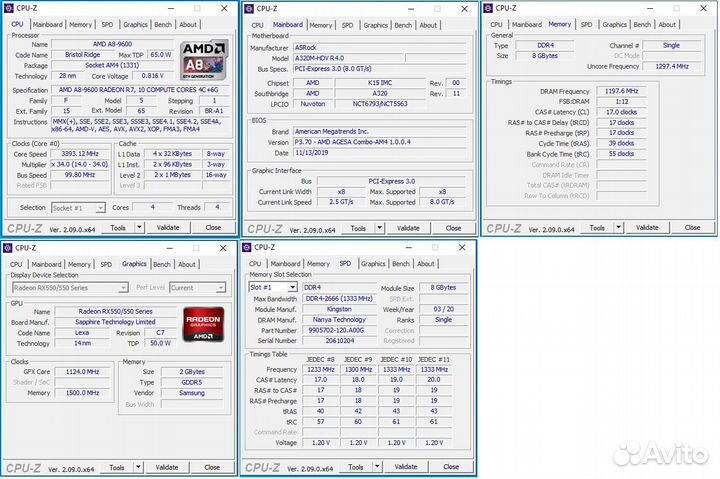Screen dimensions: 720x479
Task: Switch to Mainboard tab in the CPU tab window
Action: (47, 24)
